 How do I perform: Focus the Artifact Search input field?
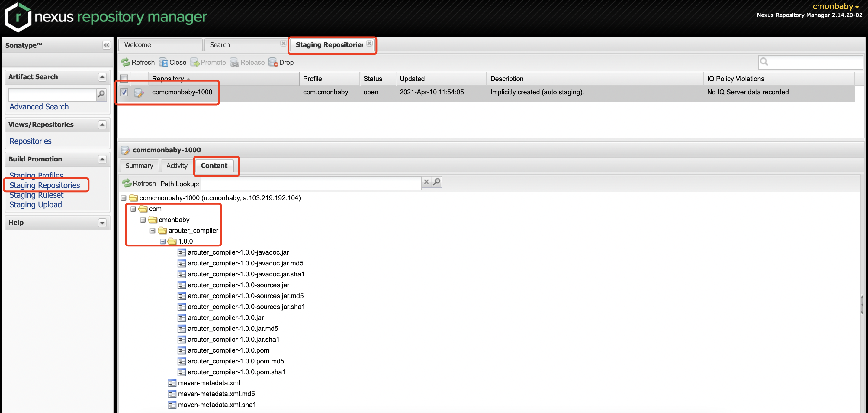53,95
